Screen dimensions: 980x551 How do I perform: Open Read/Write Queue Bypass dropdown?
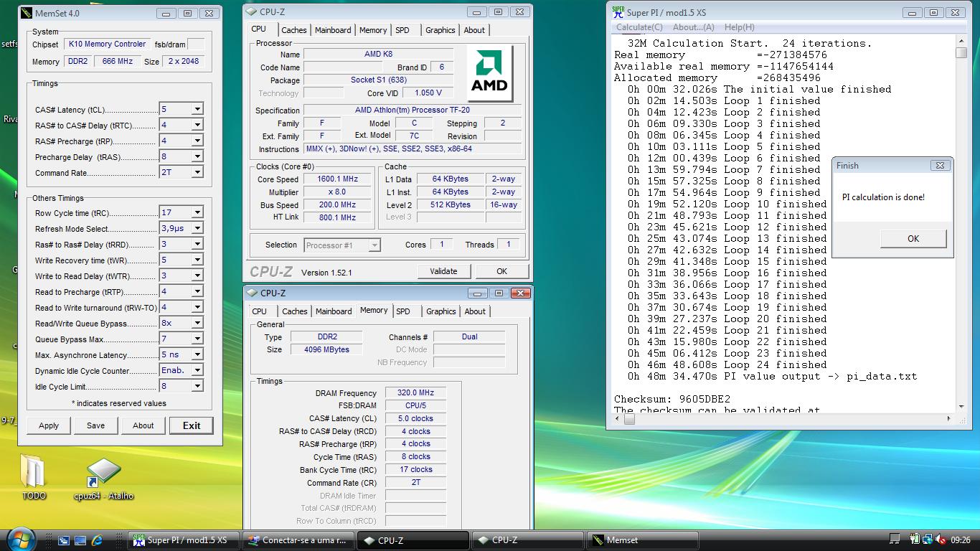point(181,323)
